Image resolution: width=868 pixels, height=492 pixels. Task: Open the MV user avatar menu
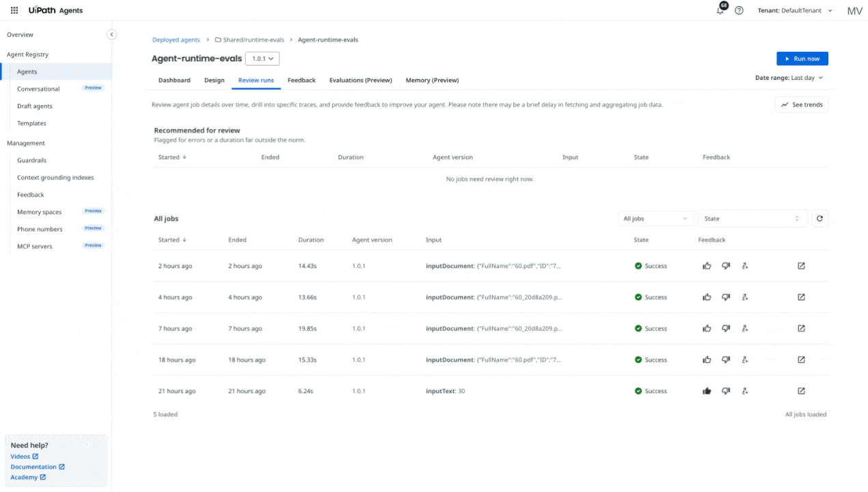click(854, 10)
